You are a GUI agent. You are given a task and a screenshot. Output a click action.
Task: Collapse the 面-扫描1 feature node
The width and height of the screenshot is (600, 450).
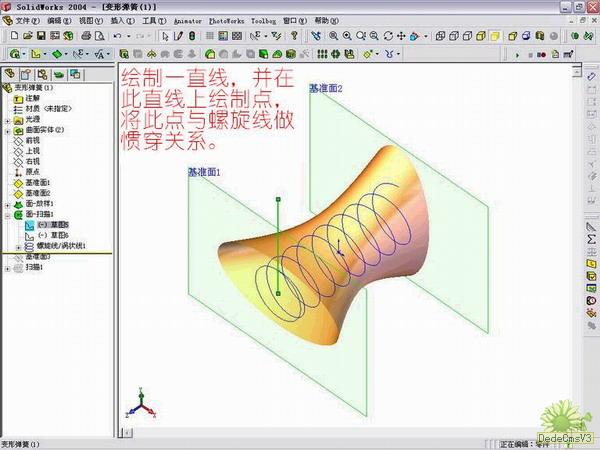pyautogui.click(x=8, y=214)
